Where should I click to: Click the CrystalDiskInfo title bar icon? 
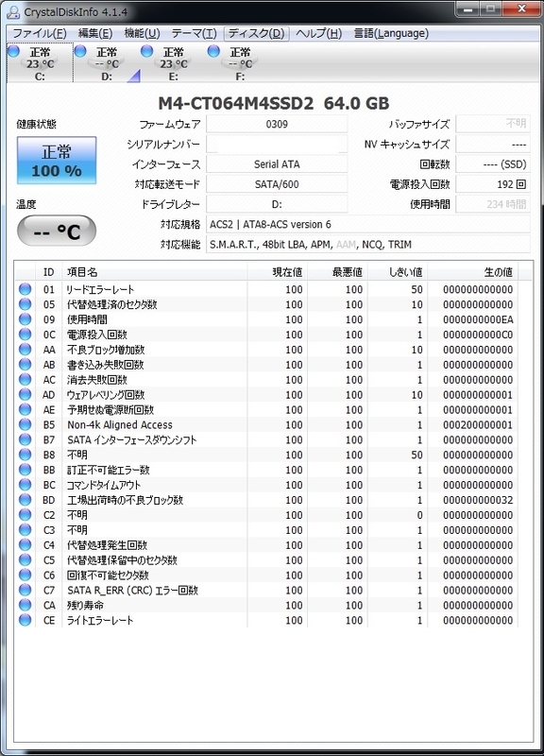coord(13,11)
